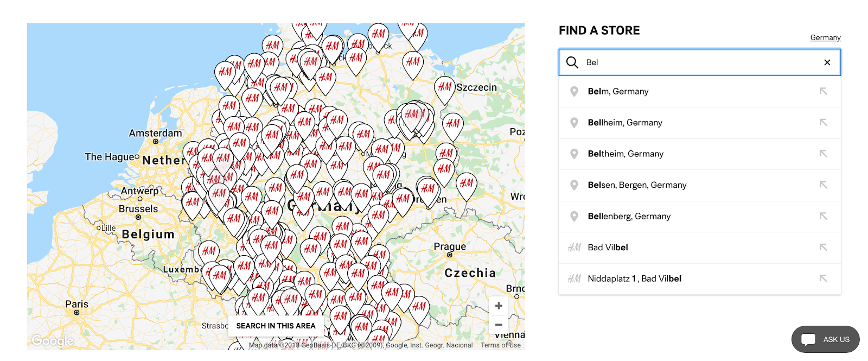Select Bellheim, Germany suggestion

(x=700, y=123)
